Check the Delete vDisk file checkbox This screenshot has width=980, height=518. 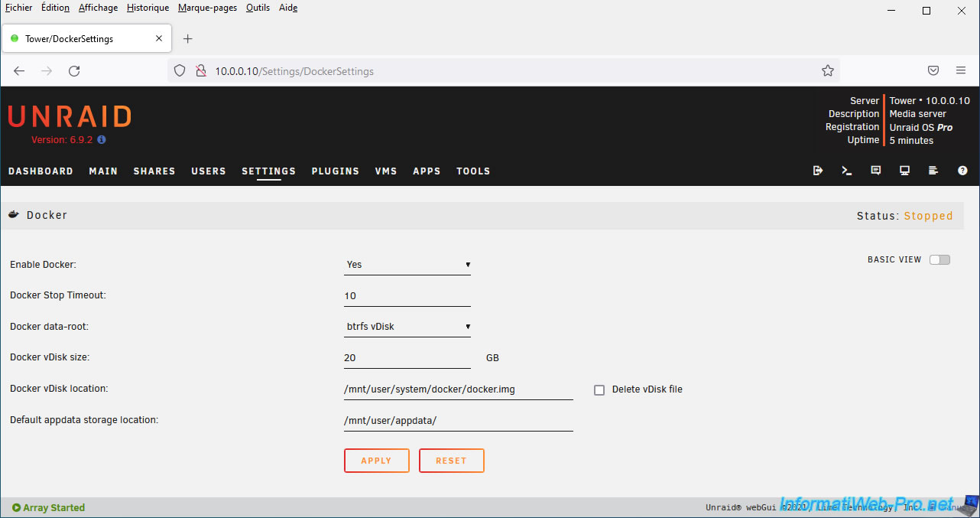point(599,389)
